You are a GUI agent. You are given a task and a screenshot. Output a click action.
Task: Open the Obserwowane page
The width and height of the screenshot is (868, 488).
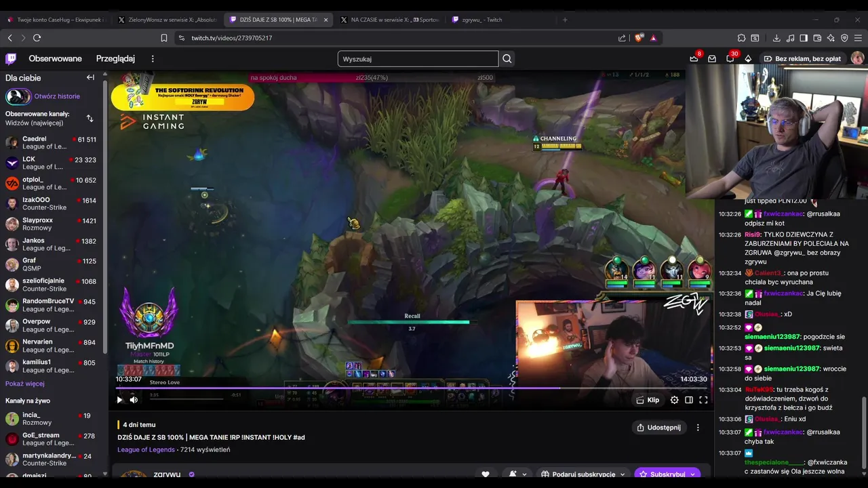tap(55, 59)
